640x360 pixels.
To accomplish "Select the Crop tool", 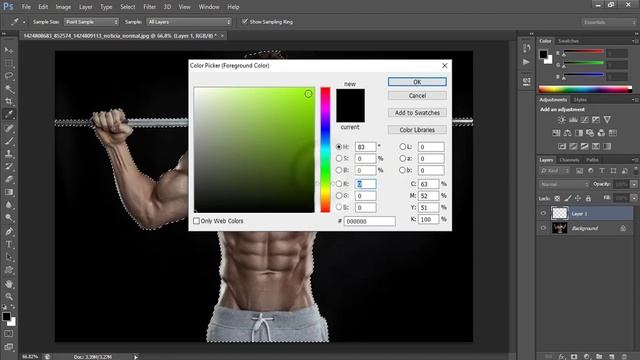I will (x=9, y=101).
